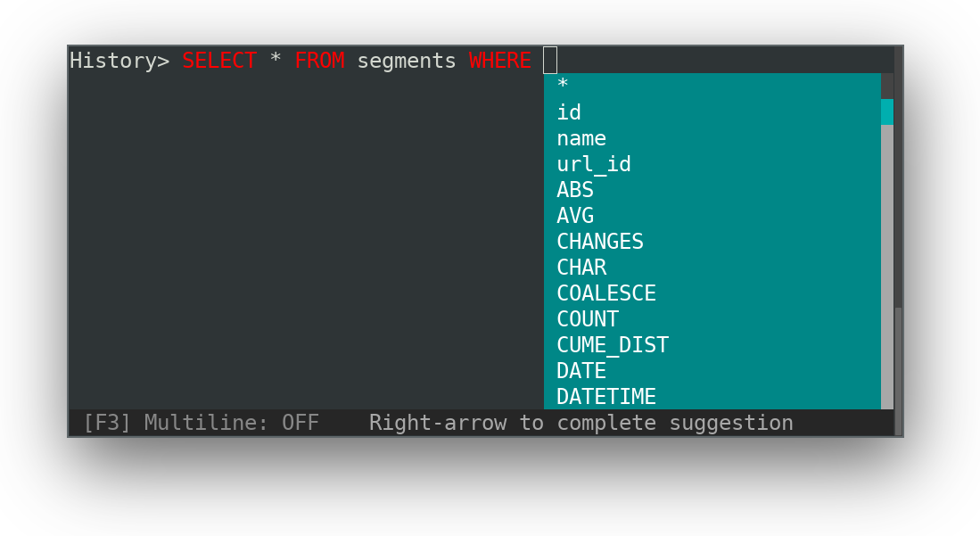Select the COUNT function suggestion

tap(712, 319)
